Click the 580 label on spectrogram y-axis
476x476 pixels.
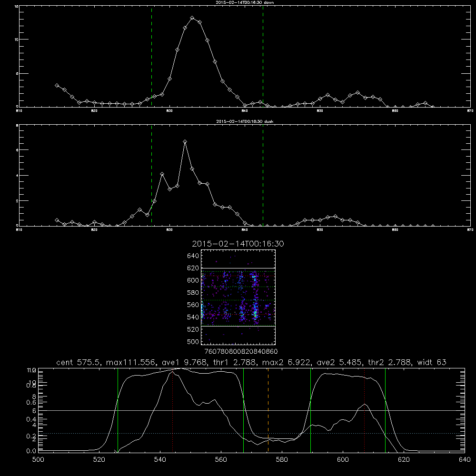193,293
